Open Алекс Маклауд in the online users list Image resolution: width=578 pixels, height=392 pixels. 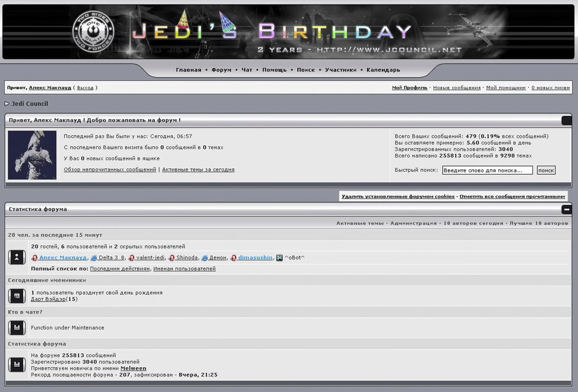(x=63, y=257)
